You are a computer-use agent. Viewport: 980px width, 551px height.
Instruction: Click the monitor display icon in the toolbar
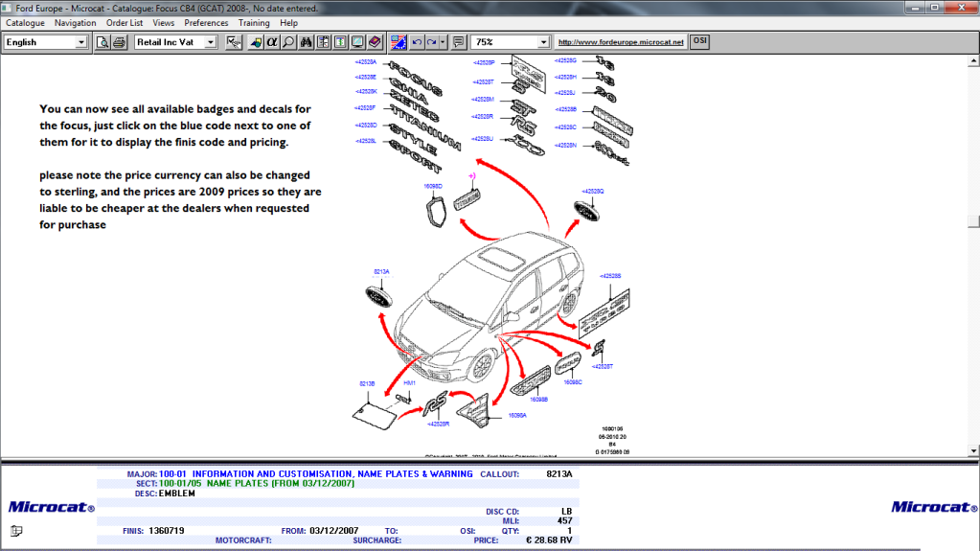click(x=357, y=42)
